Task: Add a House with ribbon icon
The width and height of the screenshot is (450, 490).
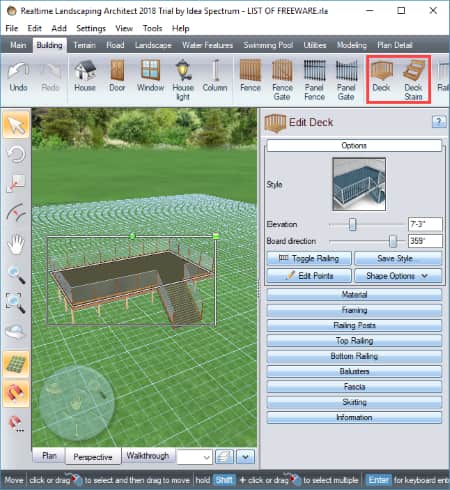Action: click(x=85, y=76)
